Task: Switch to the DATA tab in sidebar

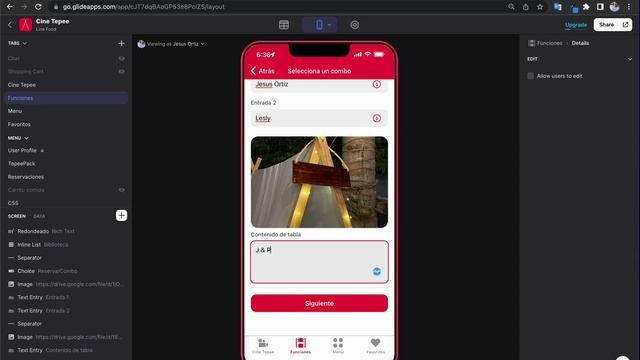Action: coord(39,216)
